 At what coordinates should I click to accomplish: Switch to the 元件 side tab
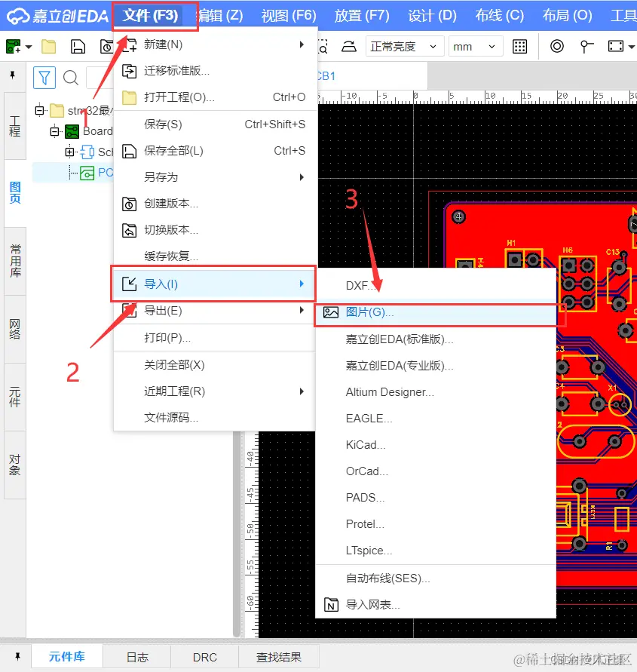pos(15,397)
